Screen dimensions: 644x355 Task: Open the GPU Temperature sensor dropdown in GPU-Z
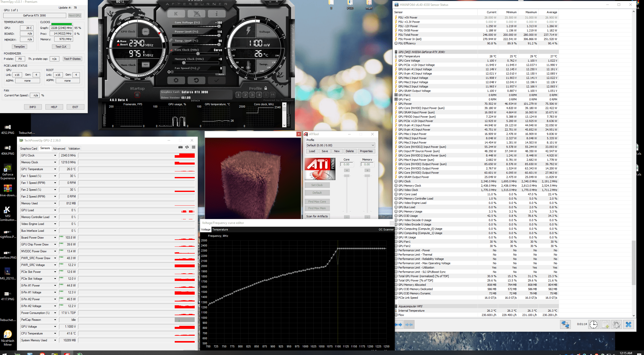55,169
